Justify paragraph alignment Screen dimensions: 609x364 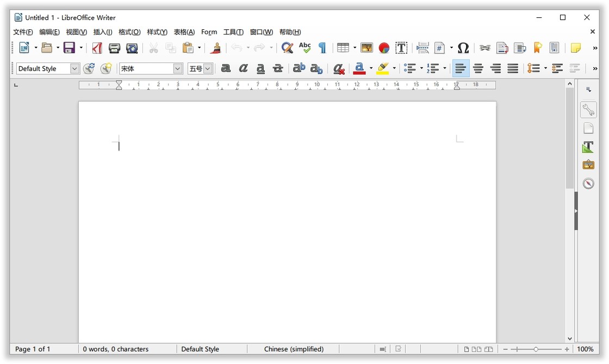coord(513,68)
